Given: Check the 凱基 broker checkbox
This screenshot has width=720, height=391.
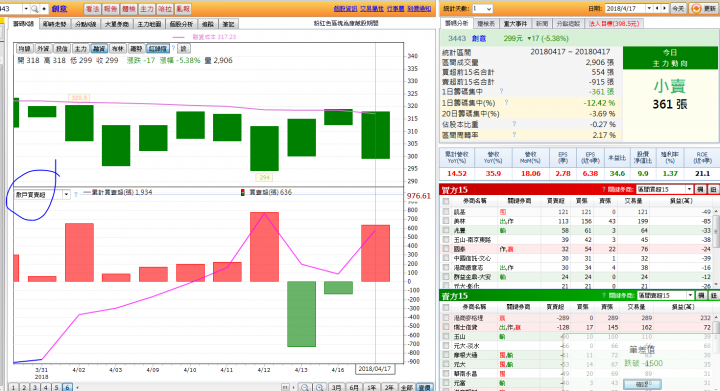Looking at the screenshot, I should (445, 212).
